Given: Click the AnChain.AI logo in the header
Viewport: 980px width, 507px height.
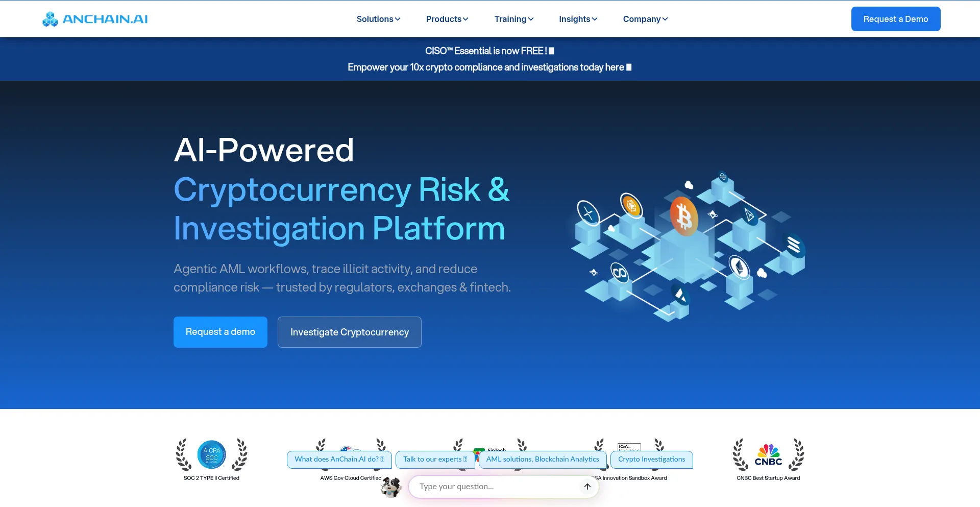Looking at the screenshot, I should tap(94, 19).
